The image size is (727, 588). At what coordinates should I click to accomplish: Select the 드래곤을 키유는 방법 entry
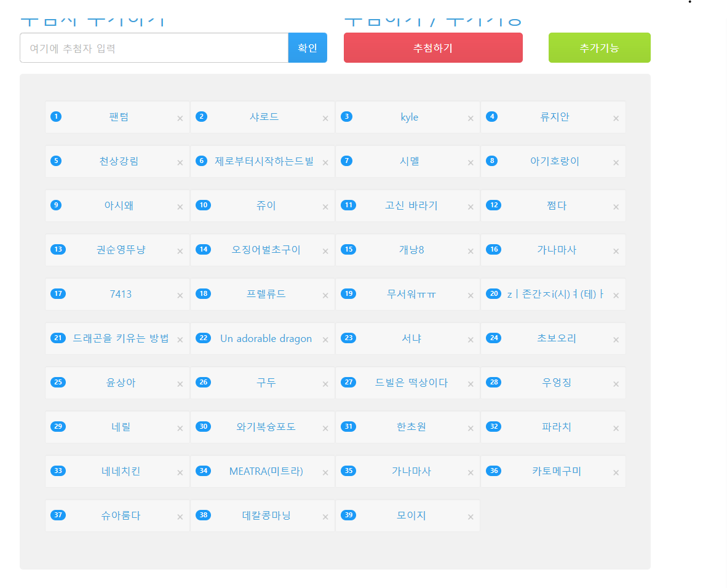(x=121, y=338)
